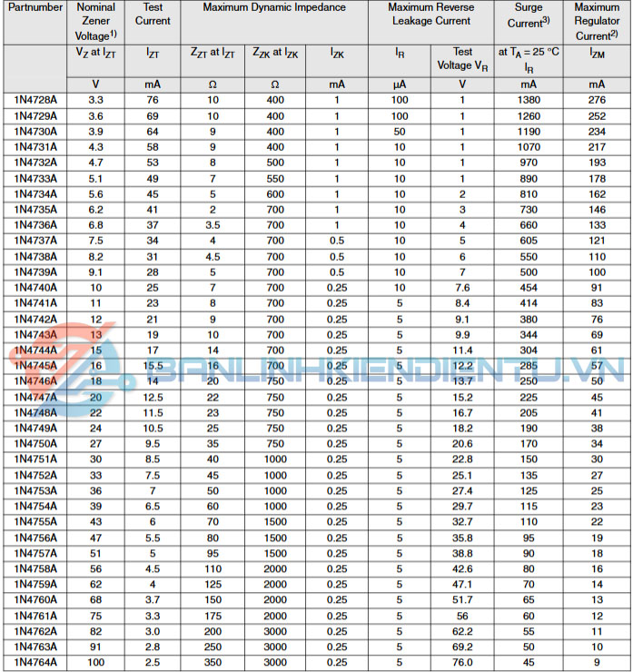The height and width of the screenshot is (672, 633).
Task: Click the test voltage value 47.1
Action: [462, 584]
